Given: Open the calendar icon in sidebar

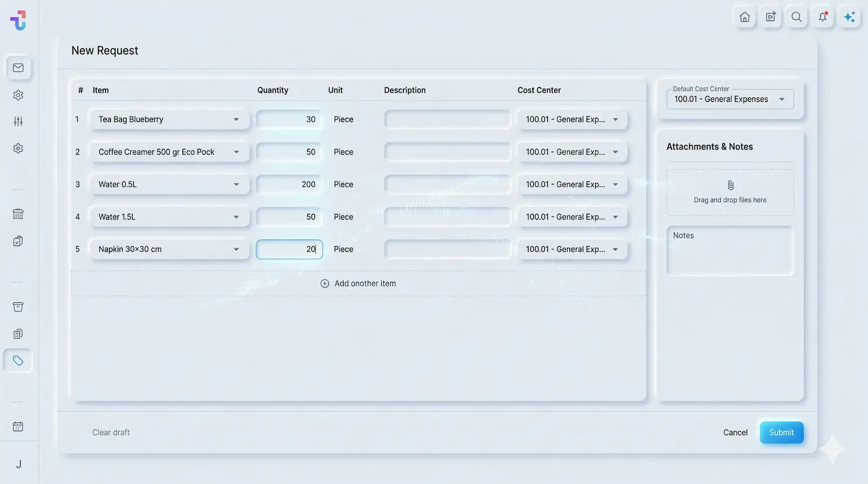Looking at the screenshot, I should click(x=18, y=427).
